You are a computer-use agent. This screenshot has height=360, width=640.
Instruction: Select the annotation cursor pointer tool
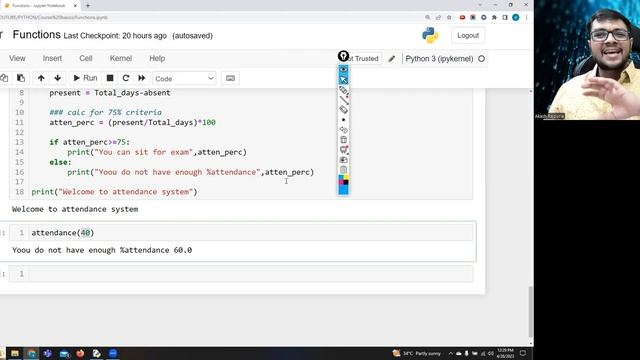(x=344, y=80)
